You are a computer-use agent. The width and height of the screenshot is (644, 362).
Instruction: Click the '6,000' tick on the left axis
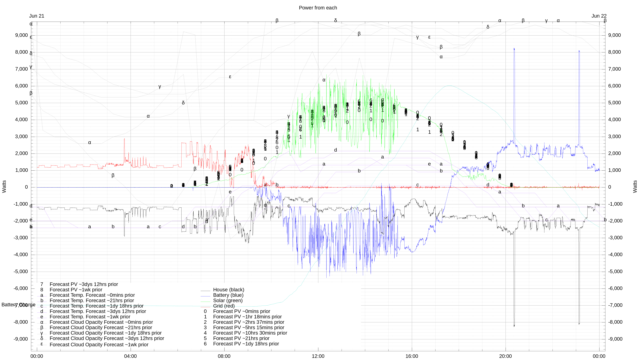pos(22,86)
